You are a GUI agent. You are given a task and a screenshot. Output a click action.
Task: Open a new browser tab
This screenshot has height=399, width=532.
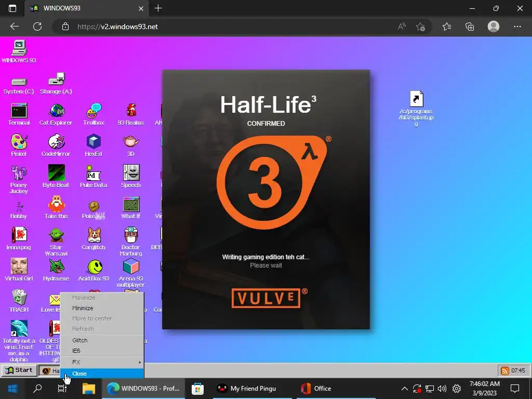pos(158,8)
